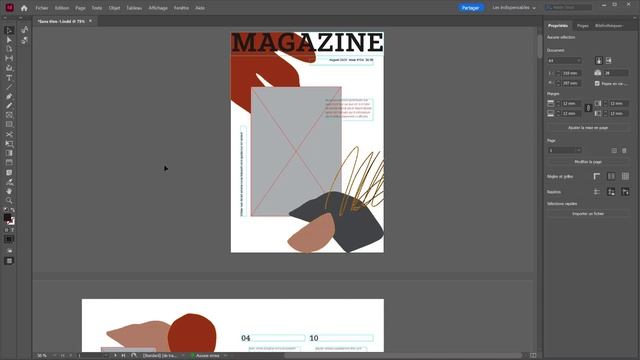Set document orientation to portrait
The height and width of the screenshot is (360, 640).
pos(599,60)
